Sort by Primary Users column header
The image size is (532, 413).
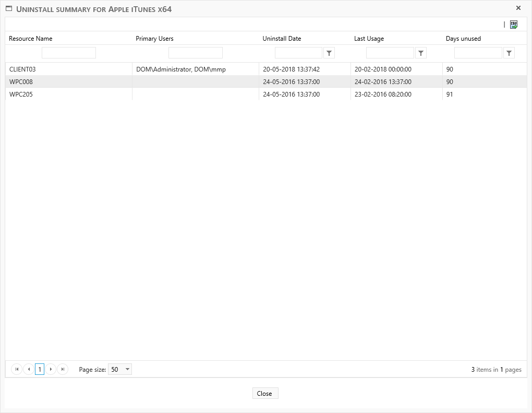click(x=154, y=39)
